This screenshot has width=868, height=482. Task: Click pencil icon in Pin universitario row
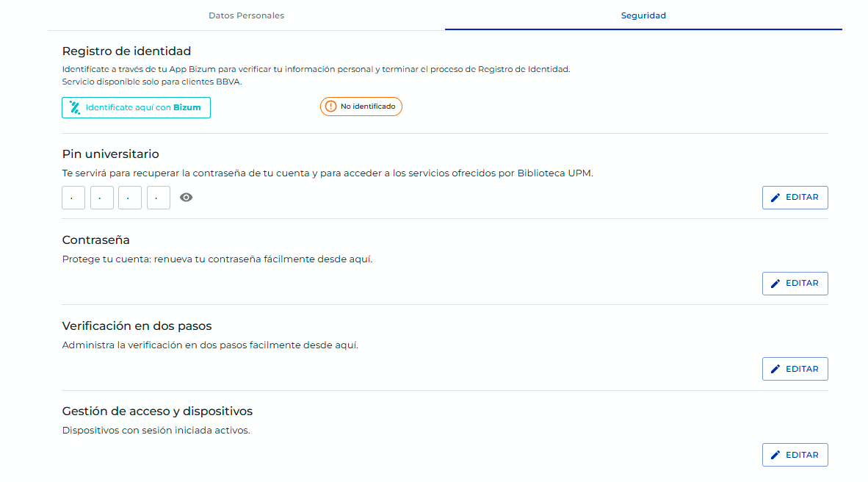(x=775, y=198)
